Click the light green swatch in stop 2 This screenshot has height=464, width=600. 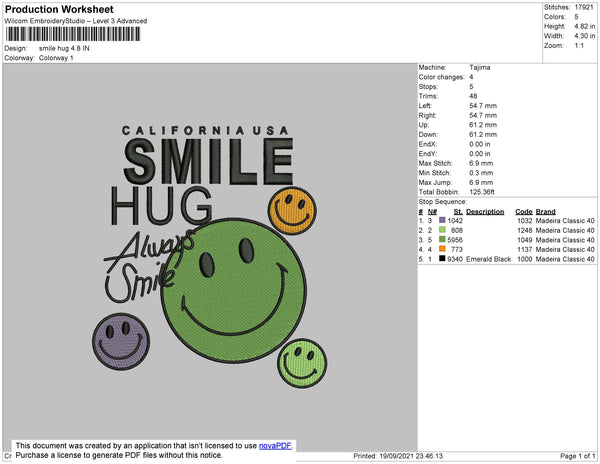point(442,230)
